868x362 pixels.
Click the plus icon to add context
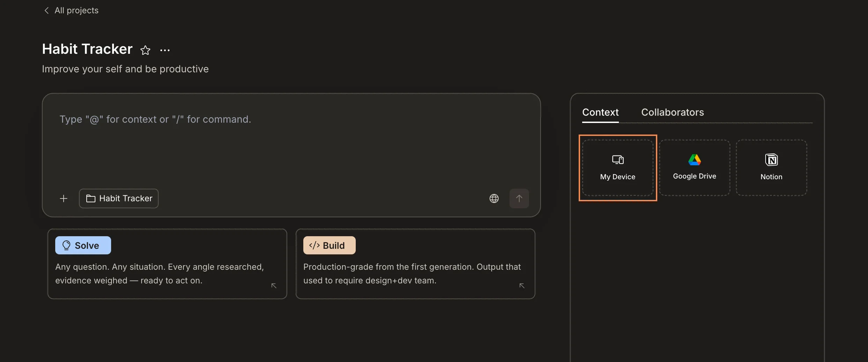(x=63, y=198)
